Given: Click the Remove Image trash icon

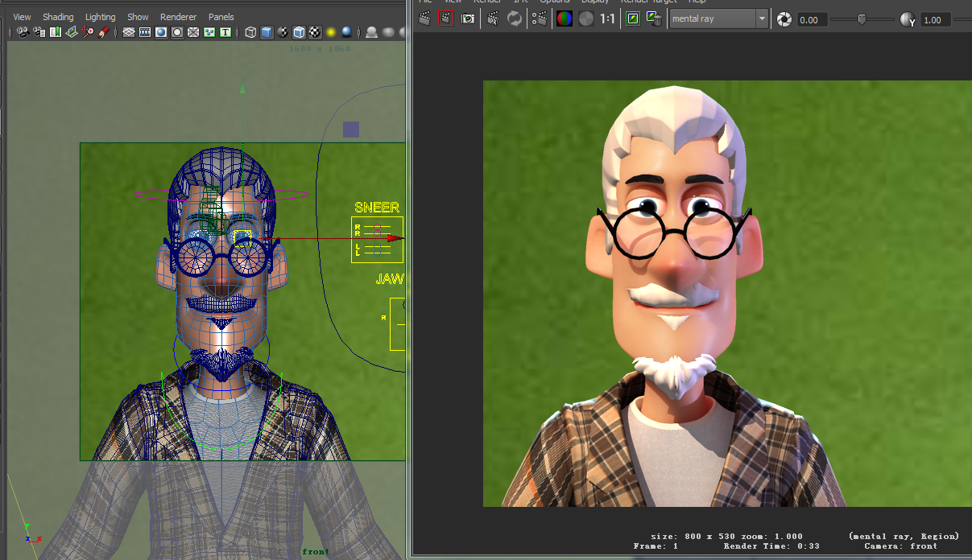Looking at the screenshot, I should pos(655,19).
